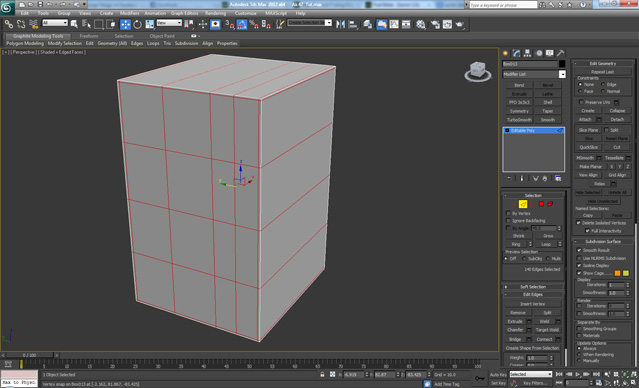
Task: Click the Mirror tool icon
Action: point(340,24)
